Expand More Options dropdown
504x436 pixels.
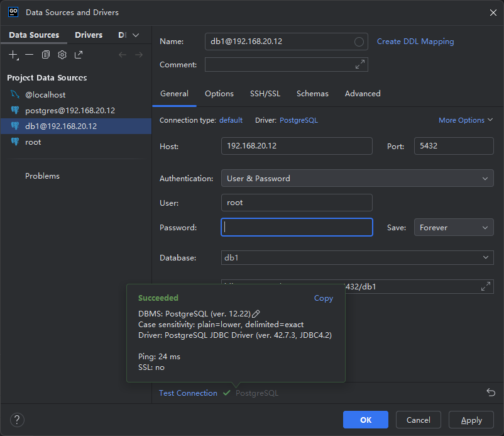pos(466,120)
